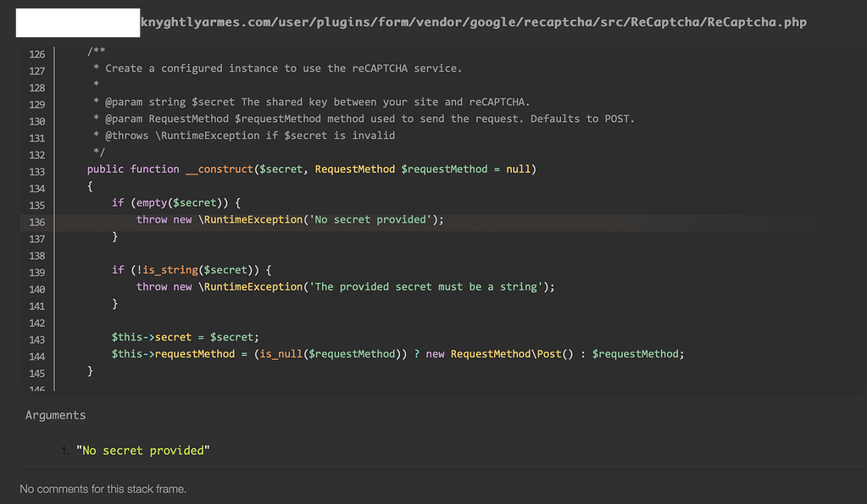Click the ReCaptcha.php file path header
This screenshot has width=867, height=504.
click(x=473, y=22)
